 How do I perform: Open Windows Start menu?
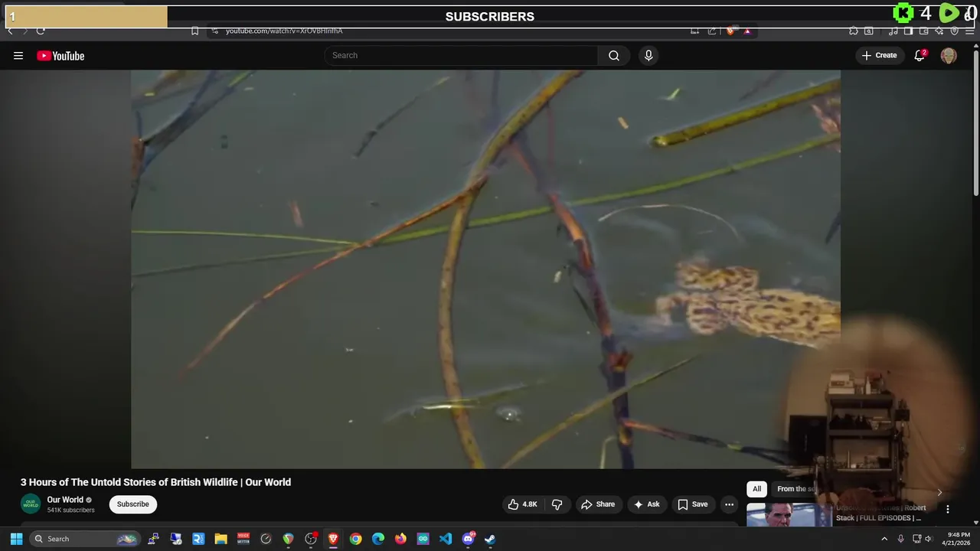(x=16, y=539)
